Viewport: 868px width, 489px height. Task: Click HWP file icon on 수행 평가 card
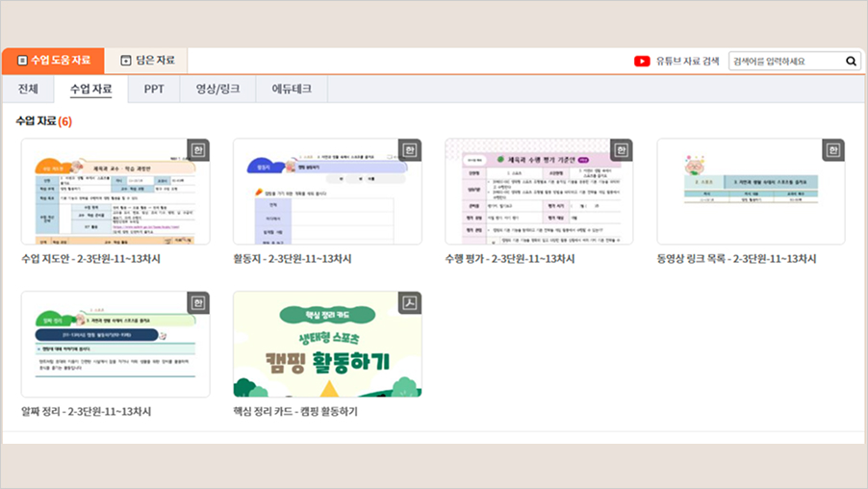[x=622, y=150]
